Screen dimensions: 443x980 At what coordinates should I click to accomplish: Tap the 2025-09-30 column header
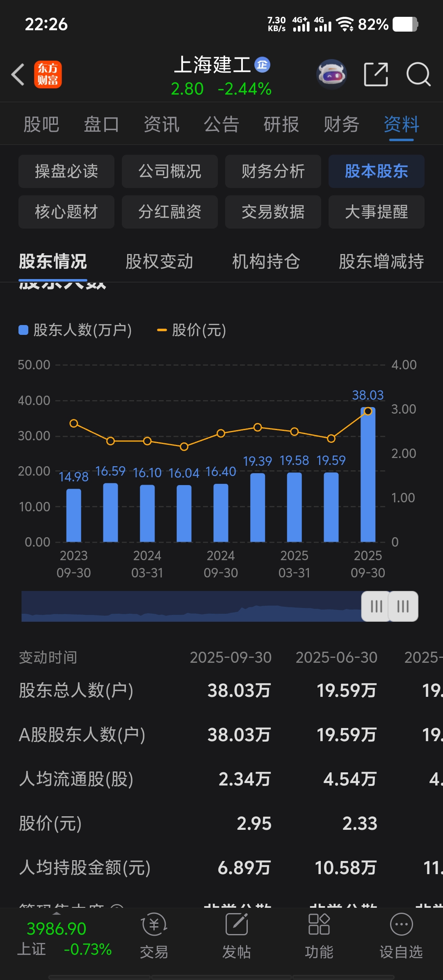pos(231,657)
